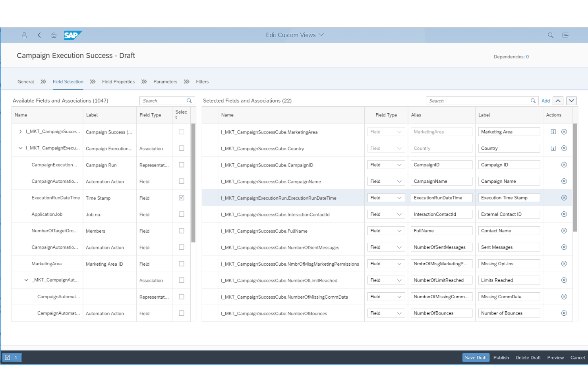Click the Selected Fields search input box
Screen dimensions: 588x392
pyautogui.click(x=477, y=100)
